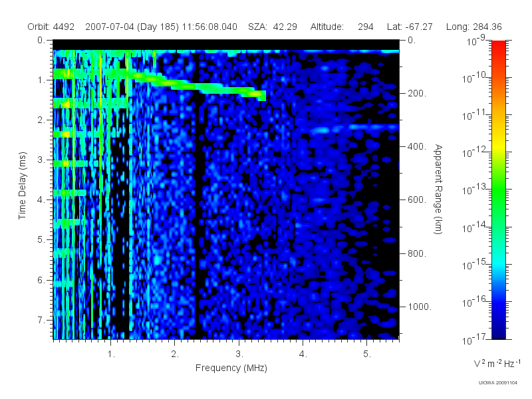
Task: Click the '4.' tick on the frequency axis
Action: 303,354
